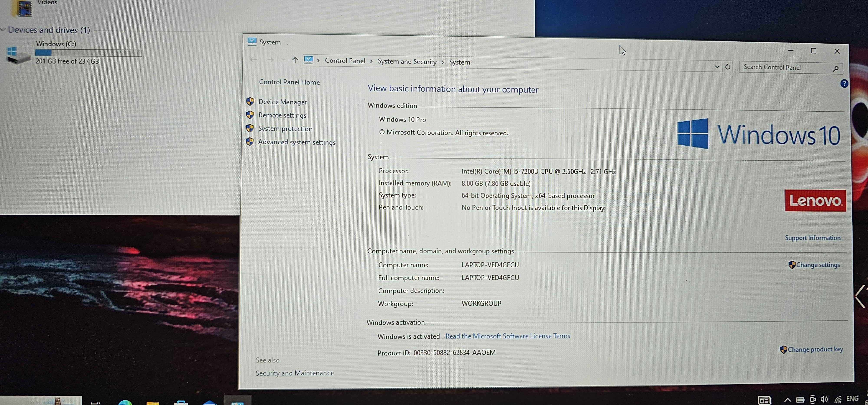This screenshot has width=868, height=405.
Task: Open the blue Help question mark
Action: [844, 83]
